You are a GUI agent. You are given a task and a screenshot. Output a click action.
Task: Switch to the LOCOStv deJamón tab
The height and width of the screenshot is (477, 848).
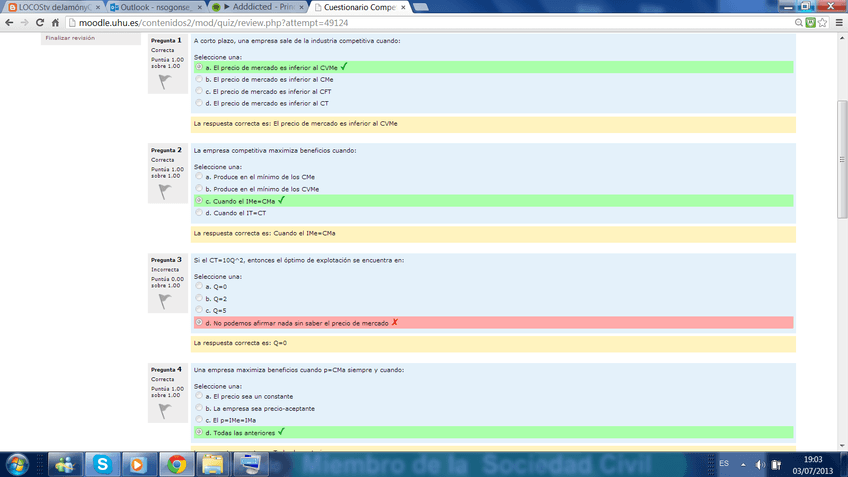(x=54, y=8)
